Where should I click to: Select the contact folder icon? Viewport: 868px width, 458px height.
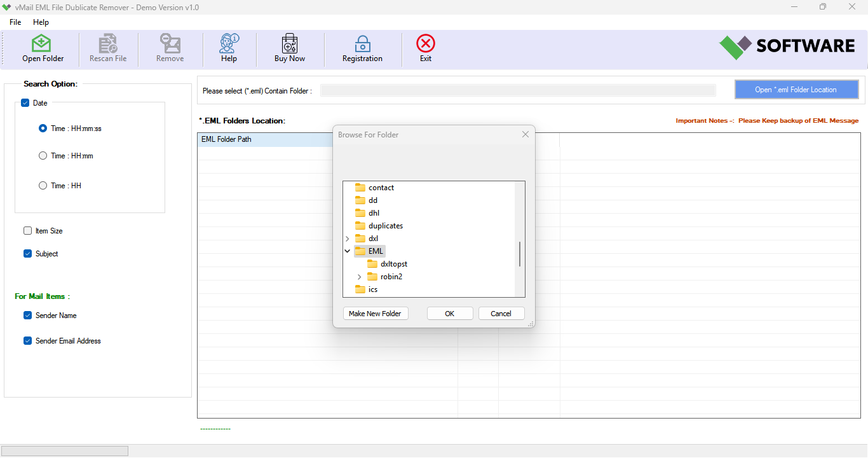click(x=360, y=188)
